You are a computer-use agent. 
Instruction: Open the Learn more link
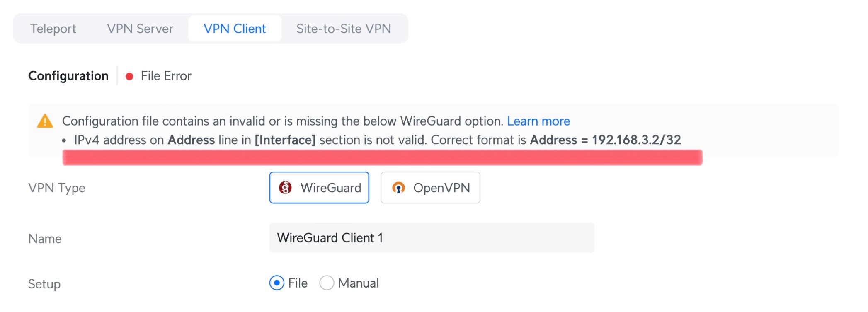pos(538,121)
